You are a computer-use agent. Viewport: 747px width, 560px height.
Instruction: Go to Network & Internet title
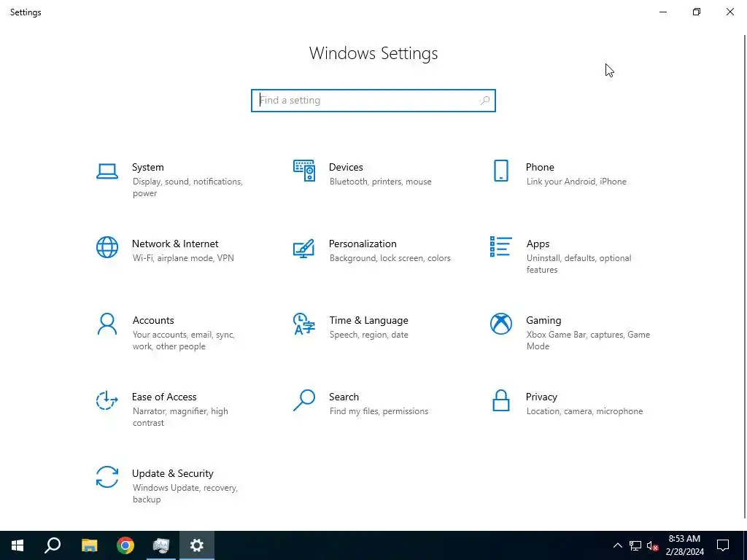pos(175,244)
